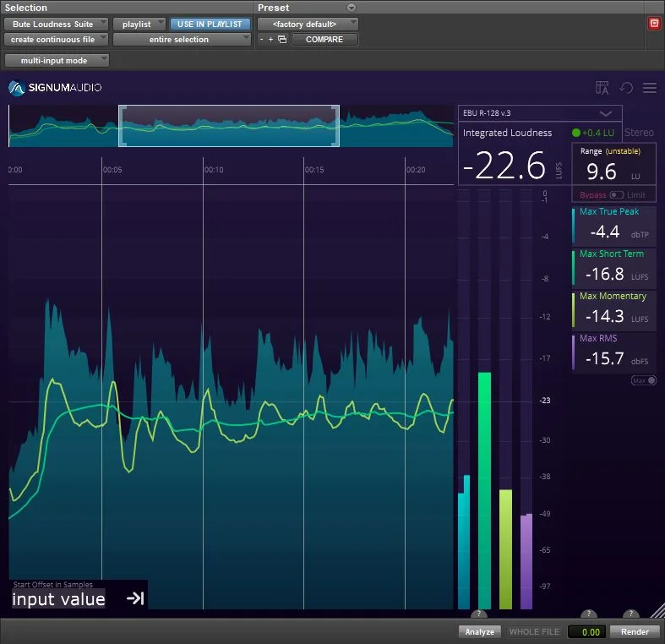Open the multi-input mode dropdown

click(57, 60)
